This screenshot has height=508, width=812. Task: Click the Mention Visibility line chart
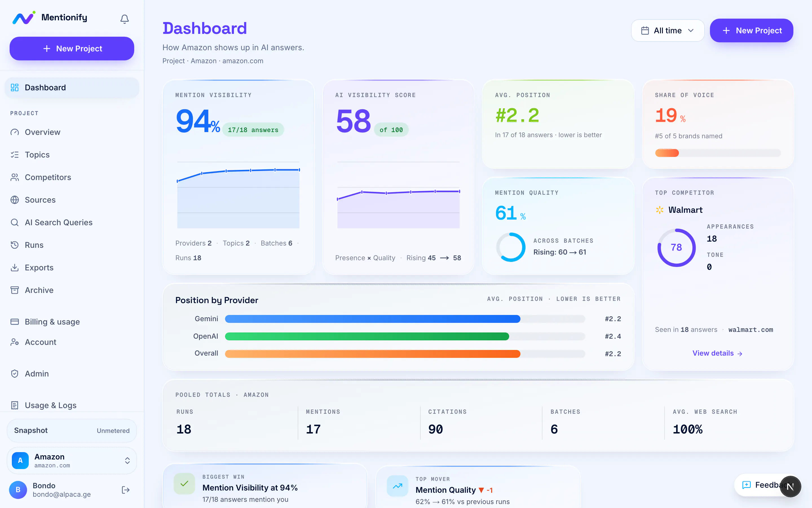tap(238, 195)
